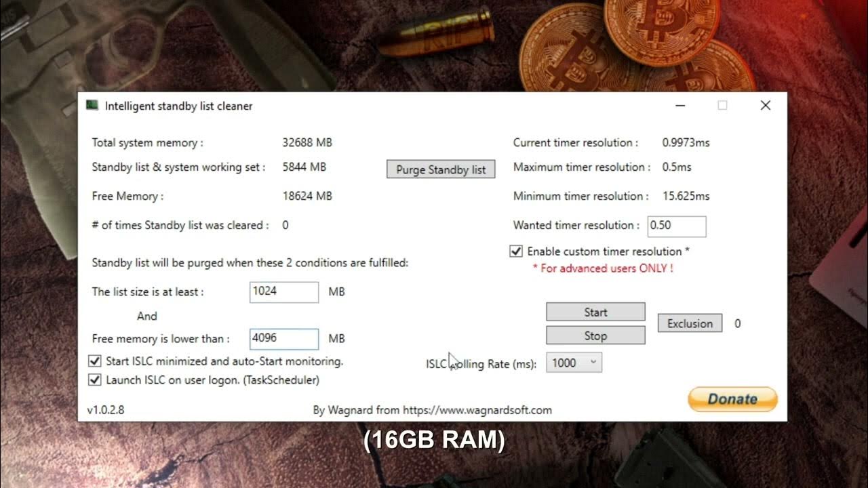Screen dimensions: 868x488
Task: Click the 'Intelligent standby list cleaner' title text
Action: pyautogui.click(x=178, y=106)
